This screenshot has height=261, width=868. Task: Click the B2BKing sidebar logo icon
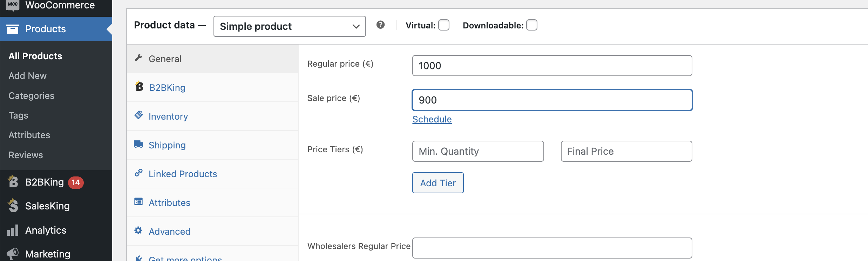click(13, 181)
